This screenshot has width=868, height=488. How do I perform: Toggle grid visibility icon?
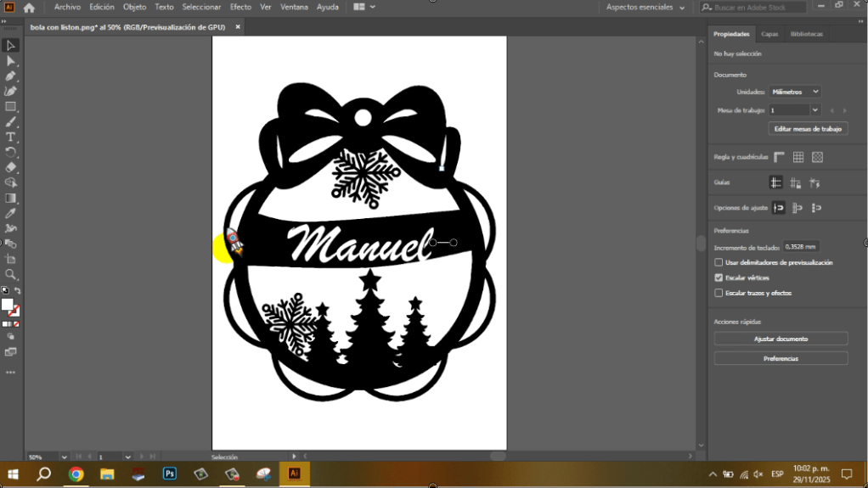pyautogui.click(x=798, y=157)
